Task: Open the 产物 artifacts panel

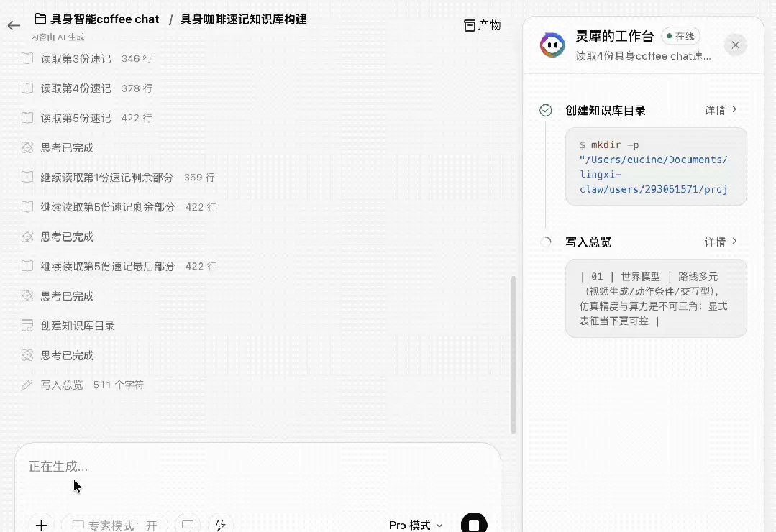Action: click(x=483, y=25)
